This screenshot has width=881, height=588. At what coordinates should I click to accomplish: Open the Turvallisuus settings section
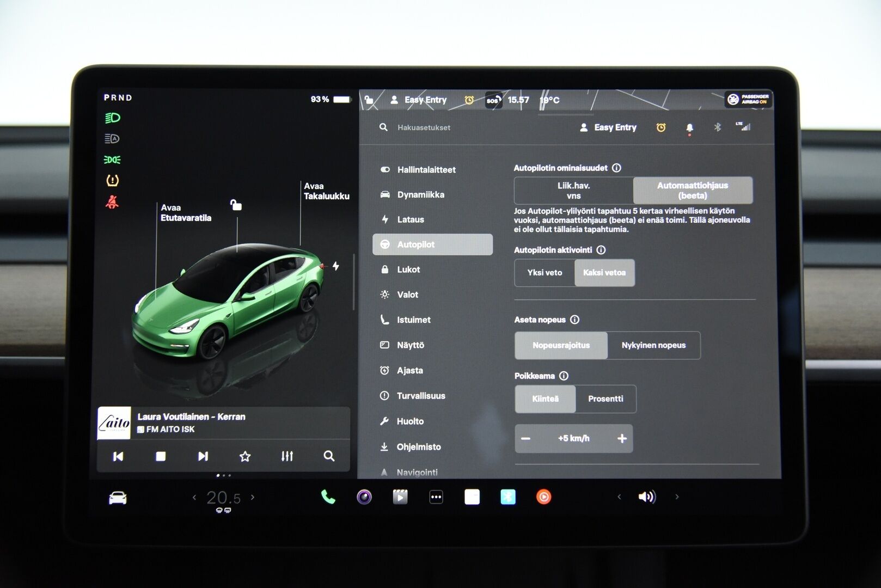tap(422, 396)
